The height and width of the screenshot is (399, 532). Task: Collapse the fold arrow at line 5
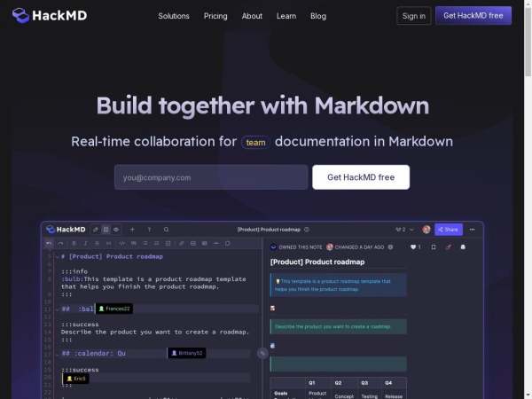(x=57, y=257)
